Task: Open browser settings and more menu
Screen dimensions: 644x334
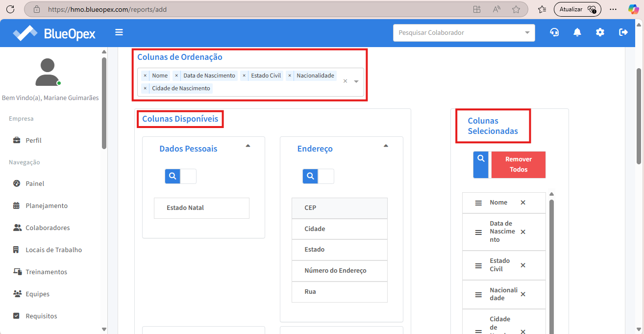Action: tap(613, 9)
